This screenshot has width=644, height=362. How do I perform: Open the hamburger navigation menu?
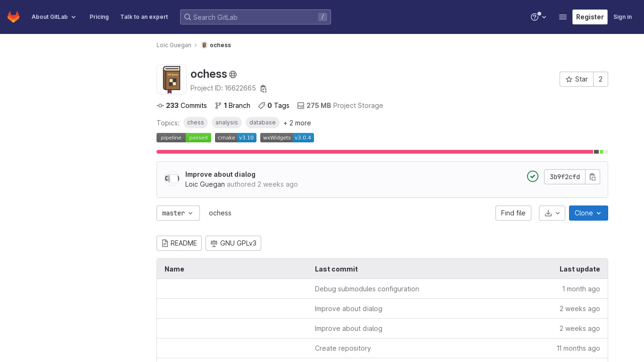tap(562, 17)
